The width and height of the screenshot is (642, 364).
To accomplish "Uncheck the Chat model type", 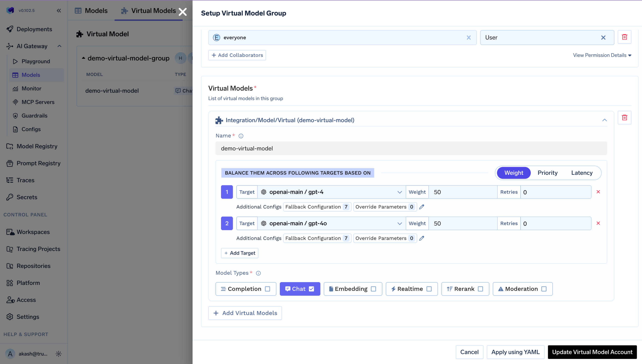I will tap(311, 289).
